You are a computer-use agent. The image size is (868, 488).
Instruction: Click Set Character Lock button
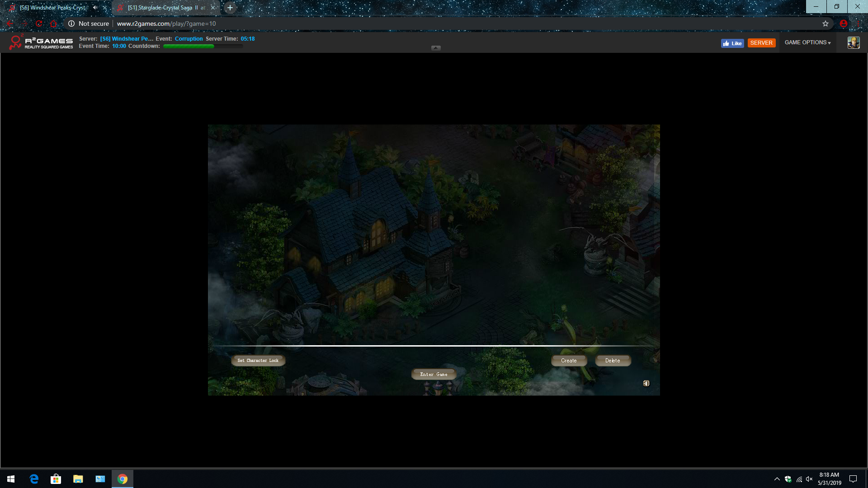click(x=258, y=361)
